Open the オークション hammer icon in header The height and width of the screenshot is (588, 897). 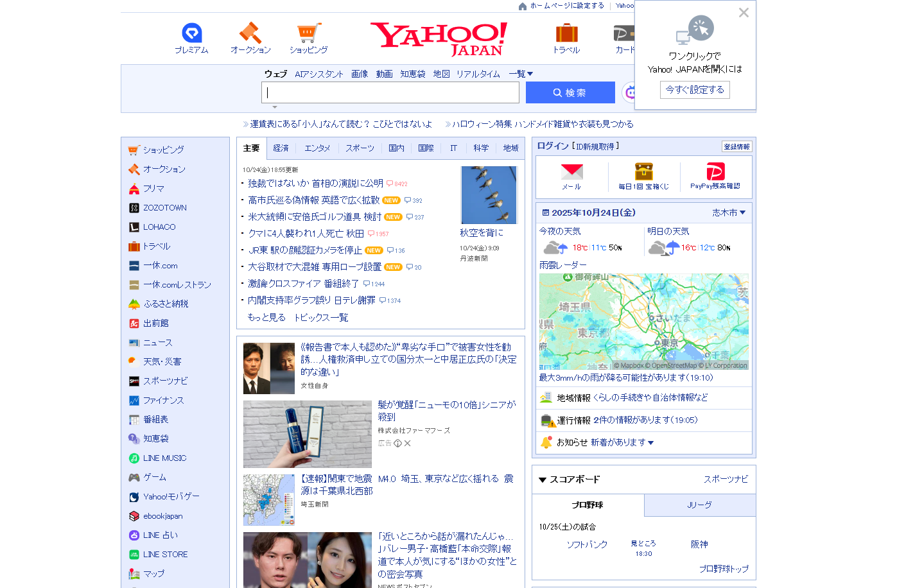tap(250, 33)
